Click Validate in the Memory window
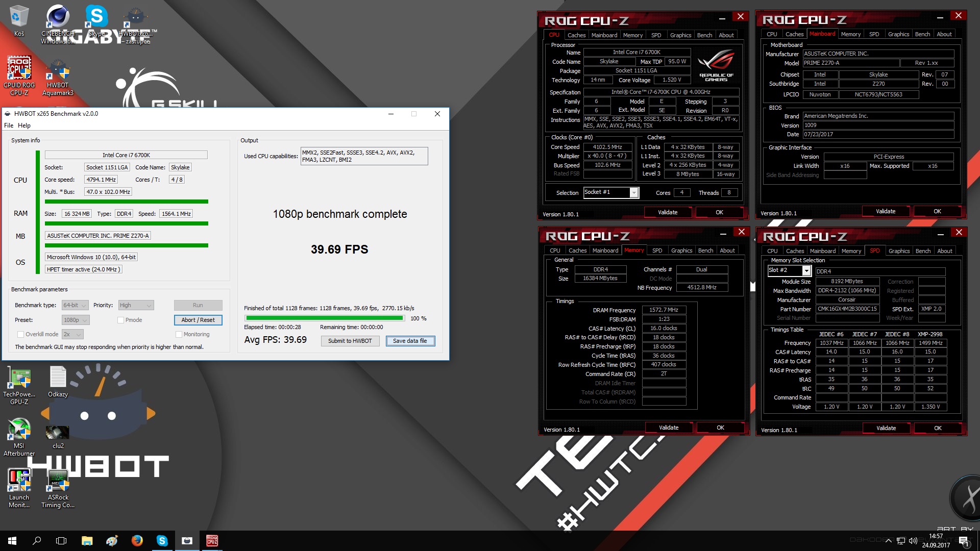Image resolution: width=980 pixels, height=551 pixels. (x=669, y=428)
